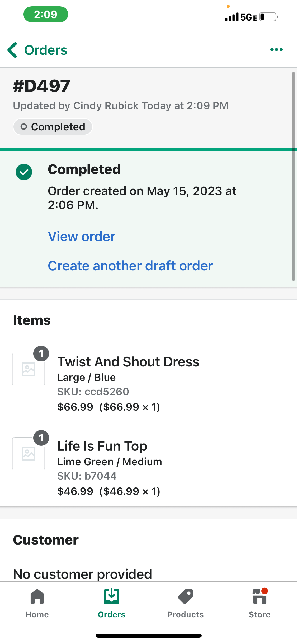Open the Twist And Shout Dress thumbnail
This screenshot has width=297, height=644.
29,369
